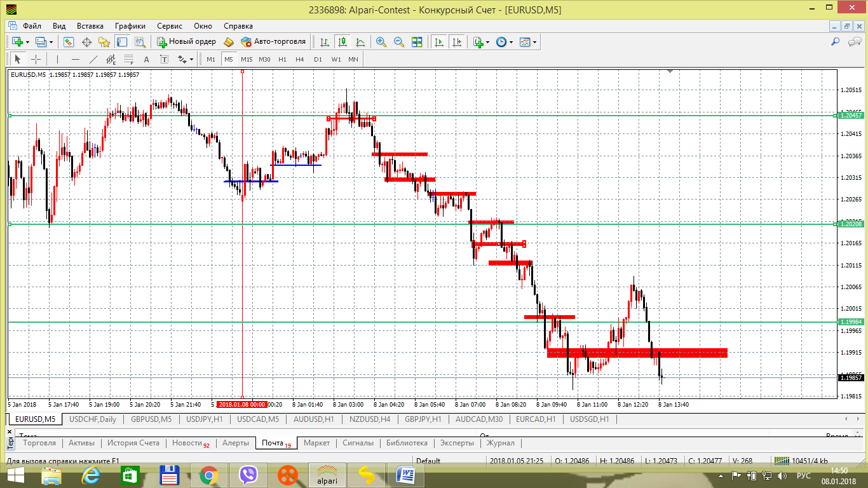Image resolution: width=868 pixels, height=488 pixels.
Task: Open the search magnifier icon
Action: click(836, 42)
